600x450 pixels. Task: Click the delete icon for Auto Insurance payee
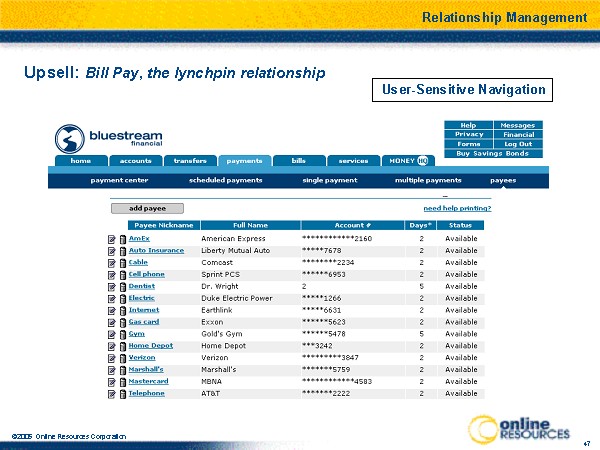point(122,251)
